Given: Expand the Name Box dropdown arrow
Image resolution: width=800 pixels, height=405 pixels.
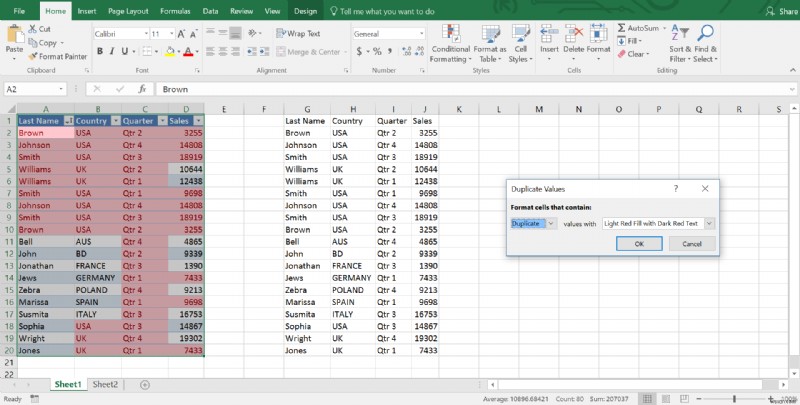Looking at the screenshot, I should (x=61, y=89).
